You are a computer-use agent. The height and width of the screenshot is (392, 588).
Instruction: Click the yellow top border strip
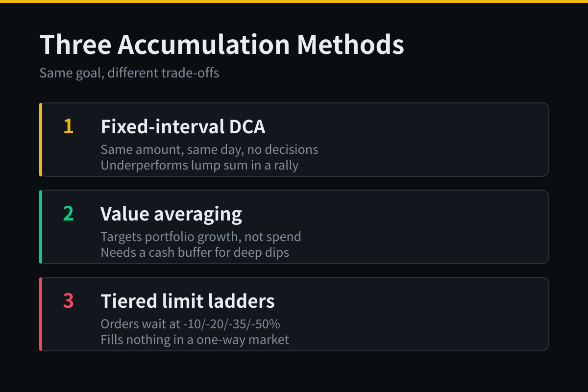point(294,1)
